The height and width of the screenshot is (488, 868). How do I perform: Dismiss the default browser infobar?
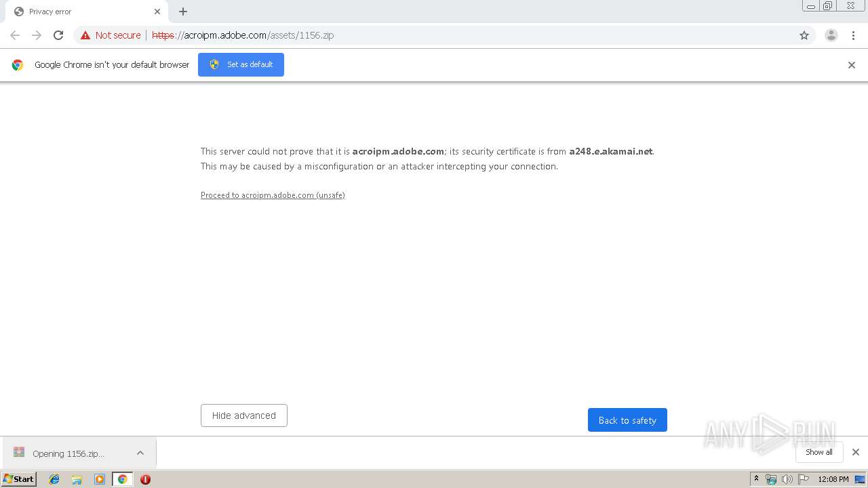click(x=852, y=65)
